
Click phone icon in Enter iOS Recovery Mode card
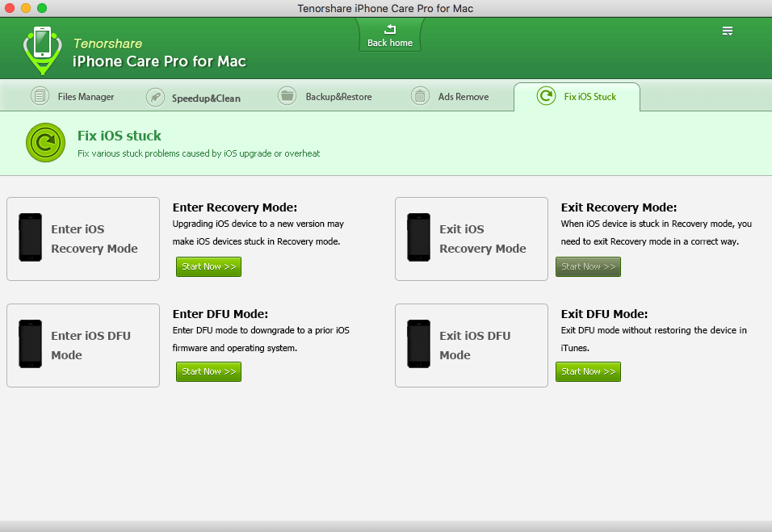(30, 237)
